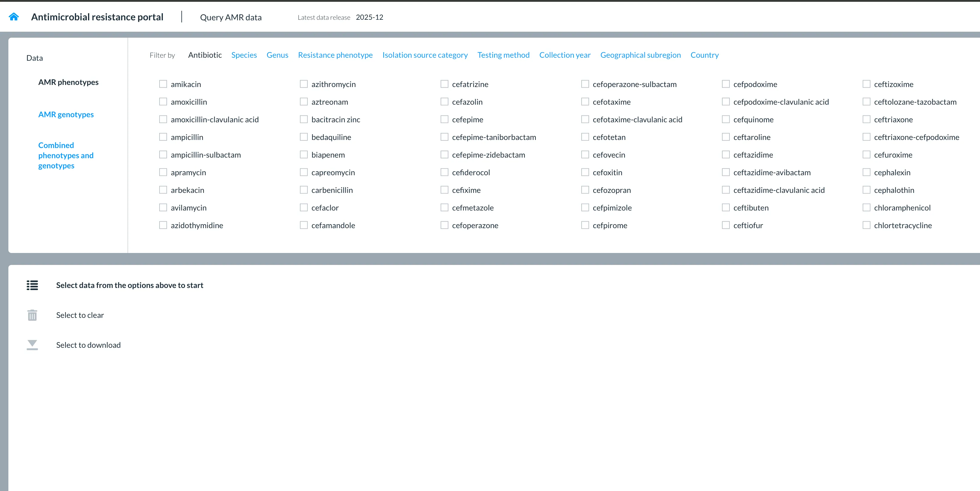Image resolution: width=980 pixels, height=491 pixels.
Task: Enable the amoxicillin checkbox
Action: (163, 101)
